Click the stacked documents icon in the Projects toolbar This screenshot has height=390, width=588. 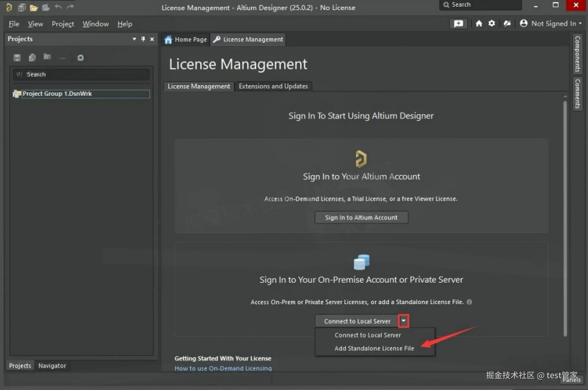coord(32,58)
